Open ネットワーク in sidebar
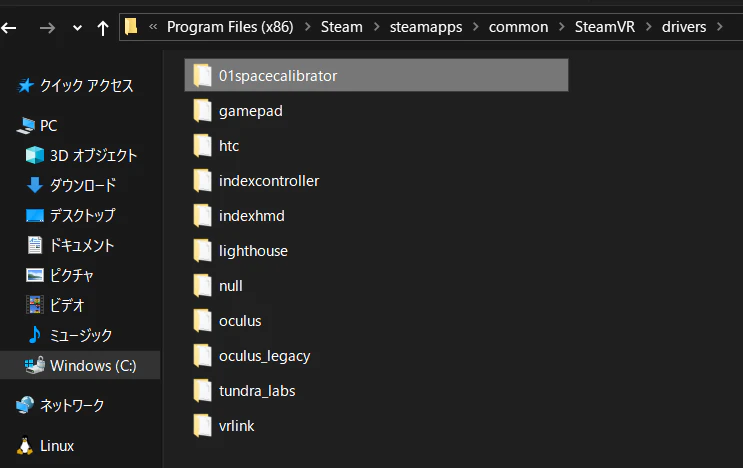Screen dimensions: 743x468 (x=72, y=405)
